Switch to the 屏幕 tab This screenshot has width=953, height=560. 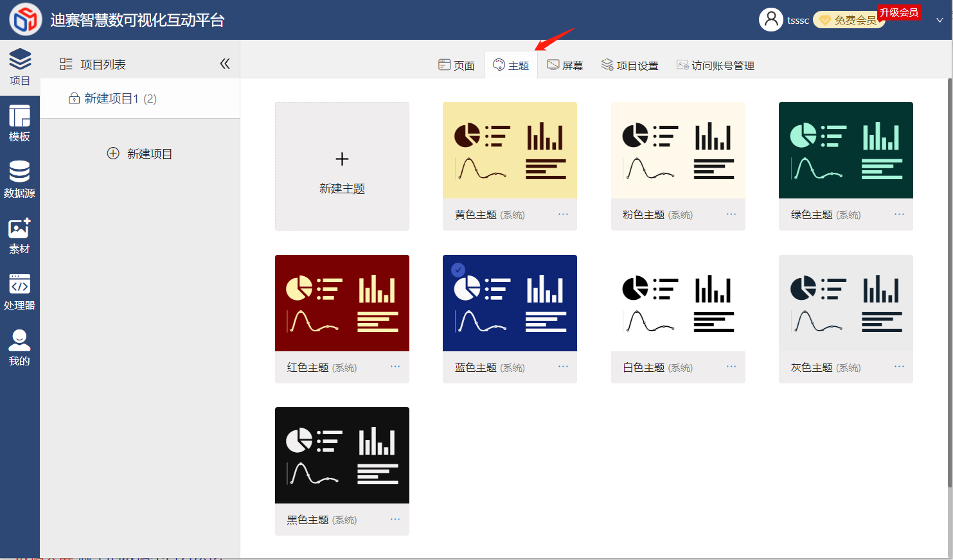tap(565, 65)
